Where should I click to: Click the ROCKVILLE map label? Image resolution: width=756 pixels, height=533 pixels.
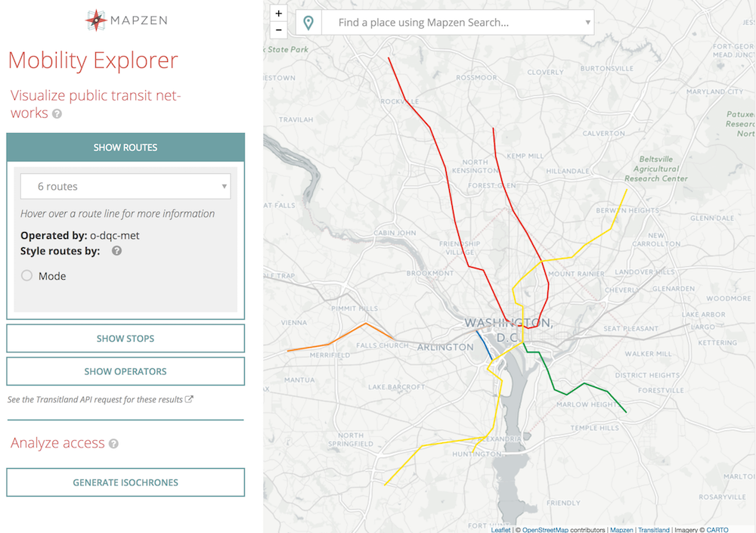400,101
